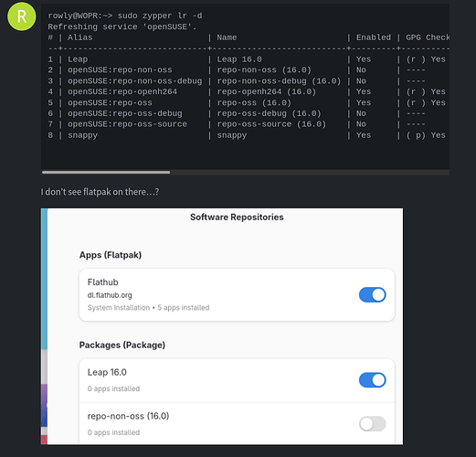Open the Software Repositories screenshot thumbnail

tap(222, 326)
